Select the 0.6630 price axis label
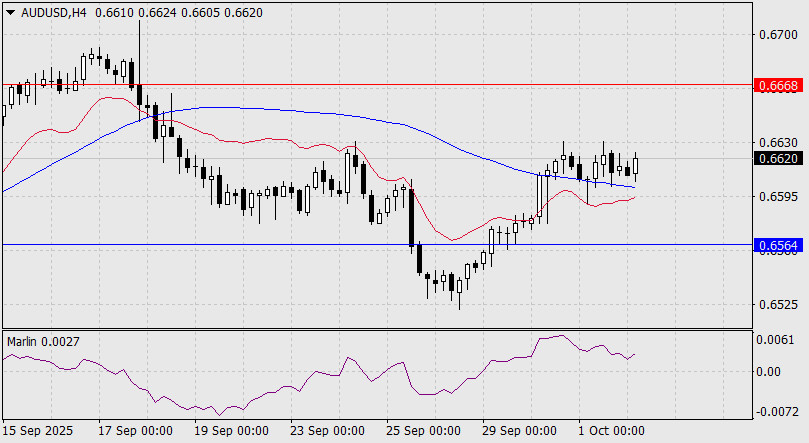Viewport: 809px width, 443px height. click(x=778, y=142)
